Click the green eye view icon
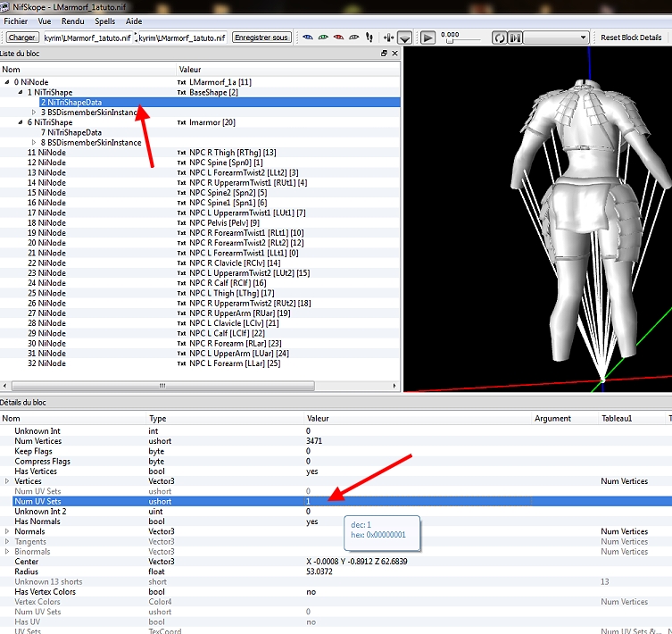The width and height of the screenshot is (672, 634). coord(323,38)
